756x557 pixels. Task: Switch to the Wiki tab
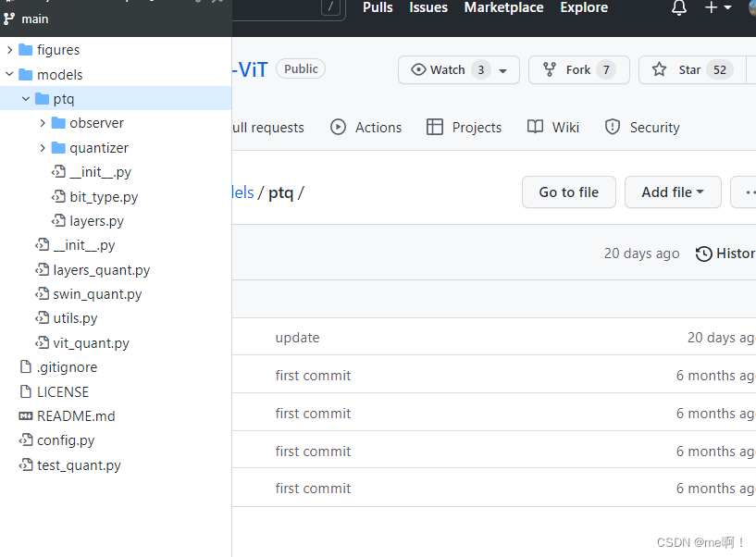[553, 128]
